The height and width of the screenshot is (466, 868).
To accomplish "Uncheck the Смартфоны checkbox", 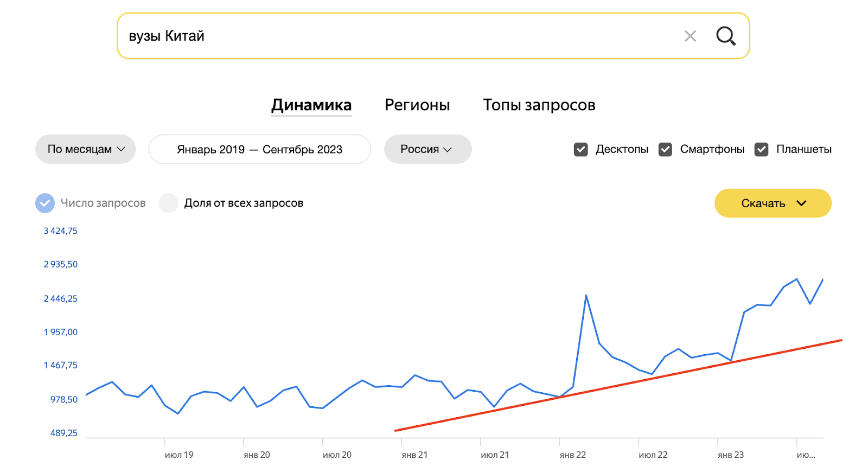I will (x=665, y=149).
